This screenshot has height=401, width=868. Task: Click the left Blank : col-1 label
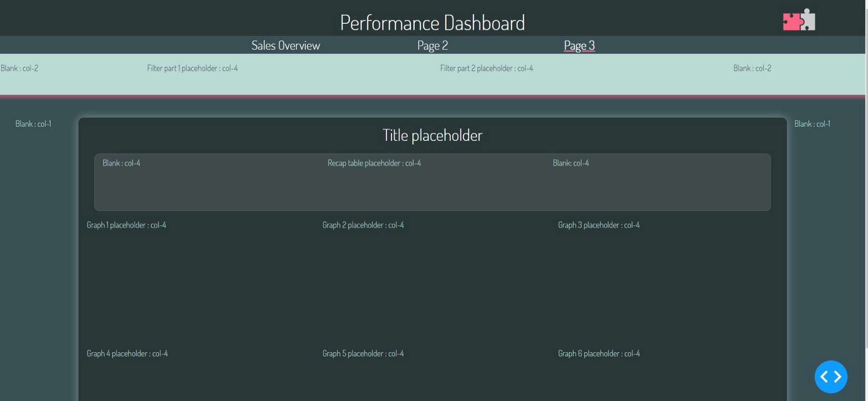tap(33, 124)
